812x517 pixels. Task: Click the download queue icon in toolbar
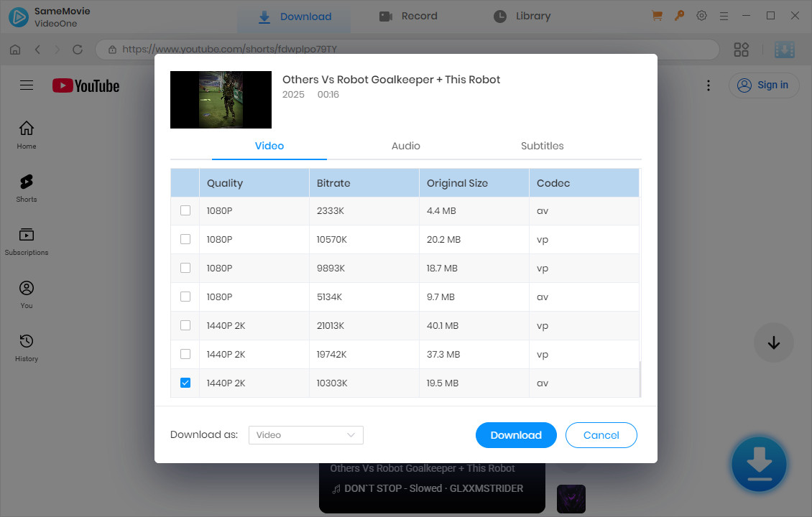(x=785, y=50)
